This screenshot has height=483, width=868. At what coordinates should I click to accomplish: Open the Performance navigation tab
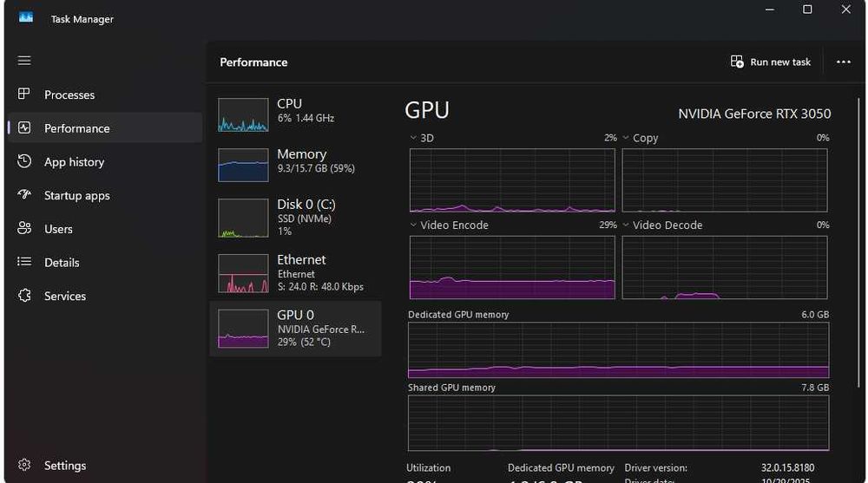click(x=76, y=128)
